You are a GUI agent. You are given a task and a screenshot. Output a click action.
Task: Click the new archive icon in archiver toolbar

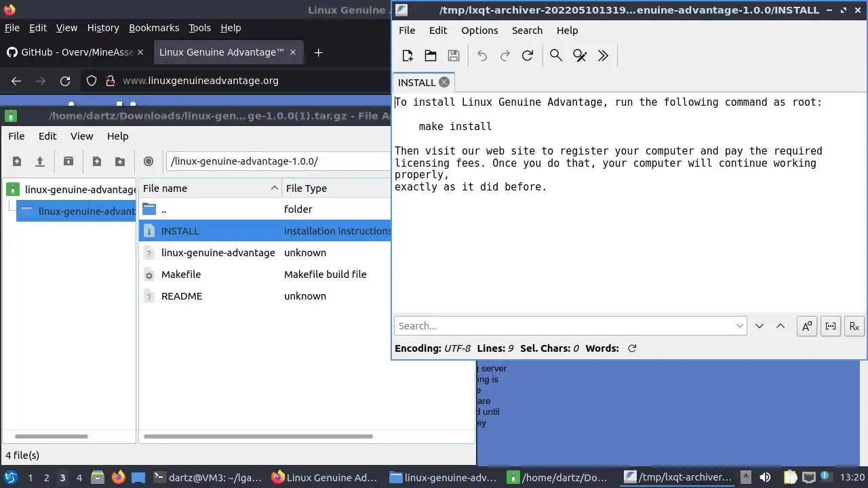pos(17,161)
